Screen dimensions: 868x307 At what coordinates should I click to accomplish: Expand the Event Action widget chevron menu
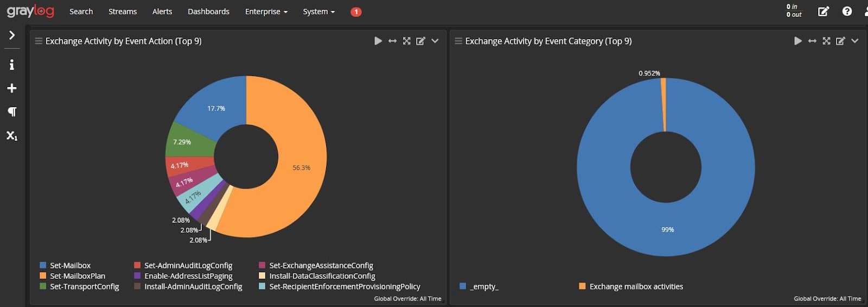click(435, 41)
